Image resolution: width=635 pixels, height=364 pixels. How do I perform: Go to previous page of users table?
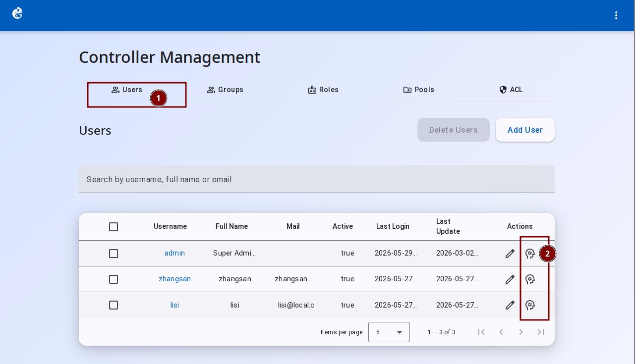[x=501, y=332]
